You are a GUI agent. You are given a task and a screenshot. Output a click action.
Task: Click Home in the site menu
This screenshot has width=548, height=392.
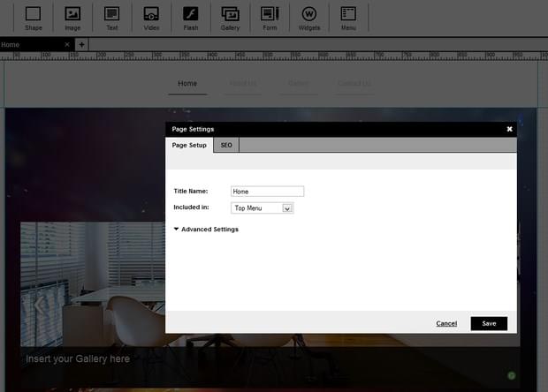pyautogui.click(x=187, y=84)
